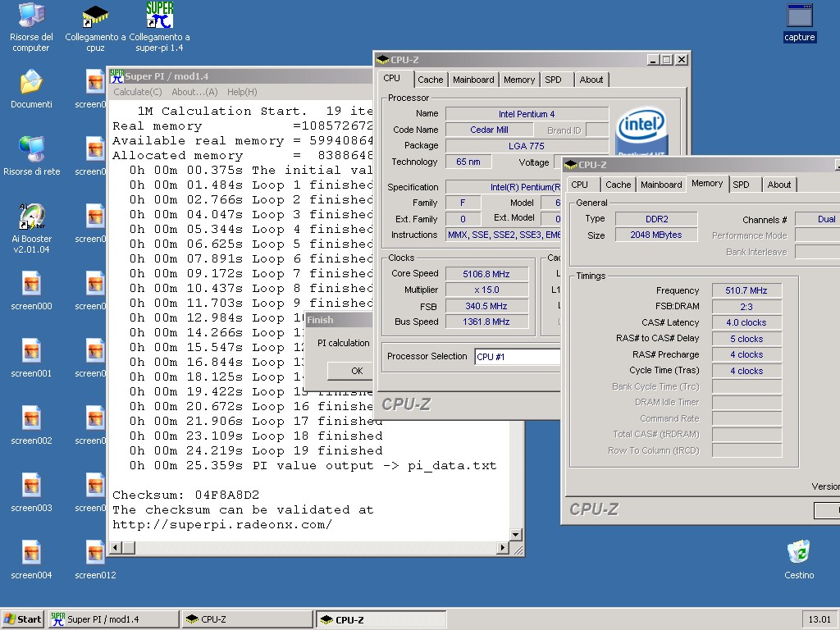Click the 13.01 taskbar clock
Viewport: 840px width, 630px height.
pos(819,619)
